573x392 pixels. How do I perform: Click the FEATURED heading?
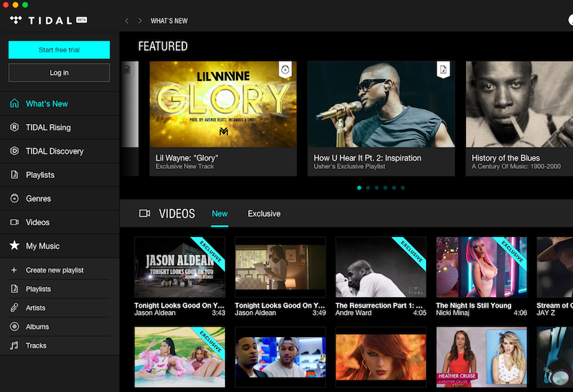[163, 46]
